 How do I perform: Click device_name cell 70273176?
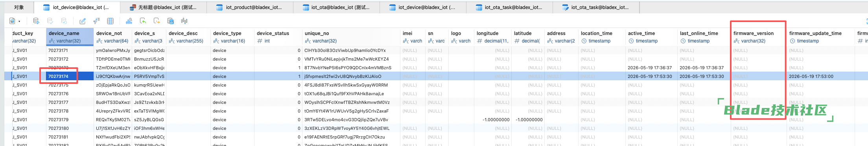tap(70, 94)
